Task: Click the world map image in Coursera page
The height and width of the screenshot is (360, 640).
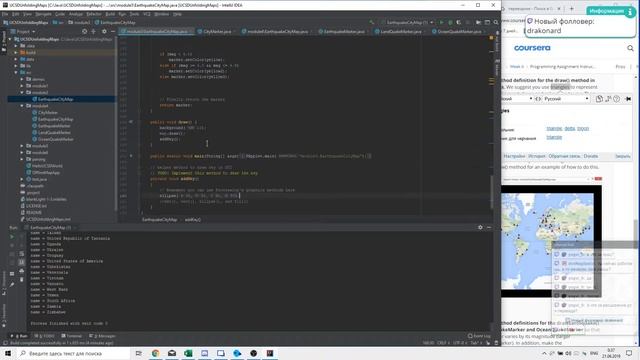Action: coord(551,241)
